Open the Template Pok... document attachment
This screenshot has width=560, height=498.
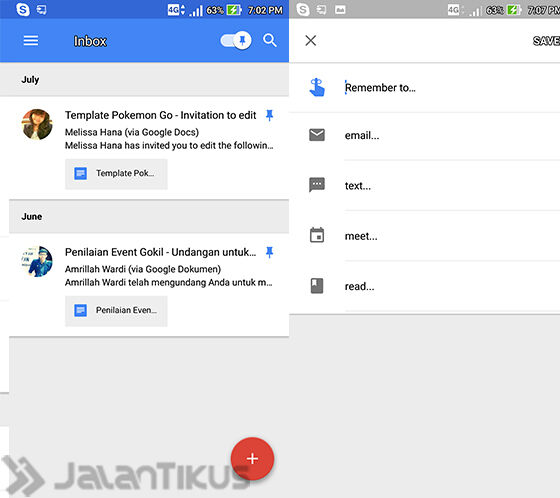pyautogui.click(x=116, y=174)
